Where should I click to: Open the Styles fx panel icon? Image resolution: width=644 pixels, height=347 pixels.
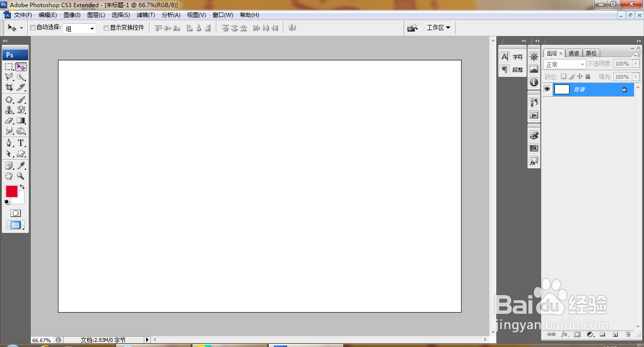pyautogui.click(x=534, y=161)
